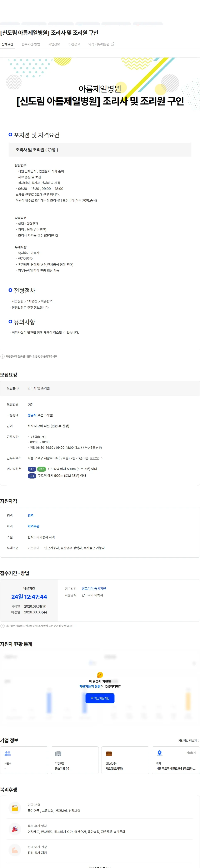200x868 pixels.
Task: Click the 편의·여가·건강 muscle icon
Action: coord(15,850)
